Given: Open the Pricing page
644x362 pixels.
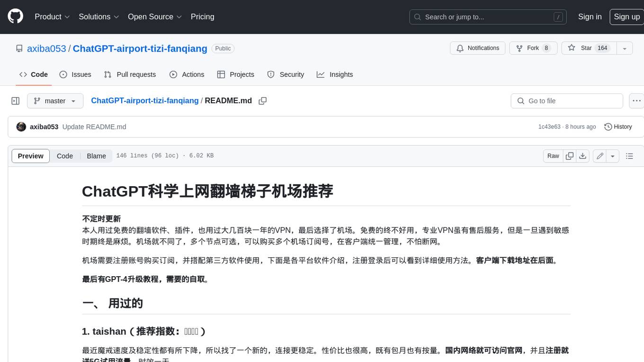Looking at the screenshot, I should tap(202, 17).
